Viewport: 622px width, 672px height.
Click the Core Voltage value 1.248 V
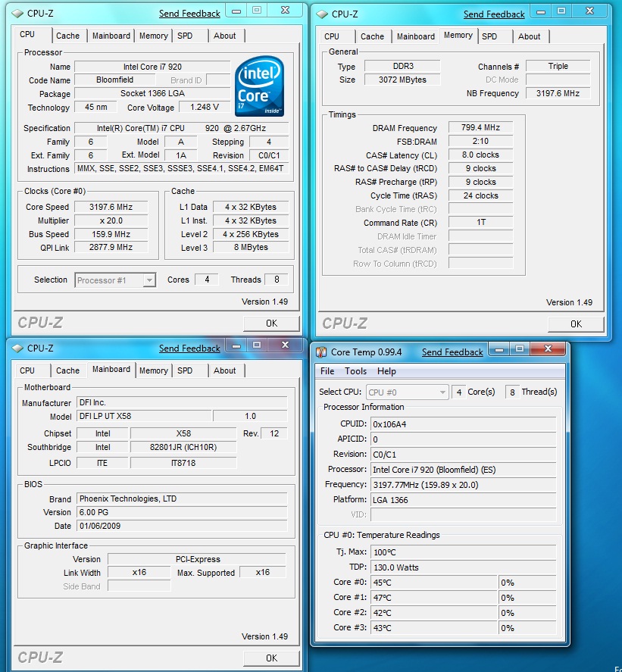pos(205,107)
